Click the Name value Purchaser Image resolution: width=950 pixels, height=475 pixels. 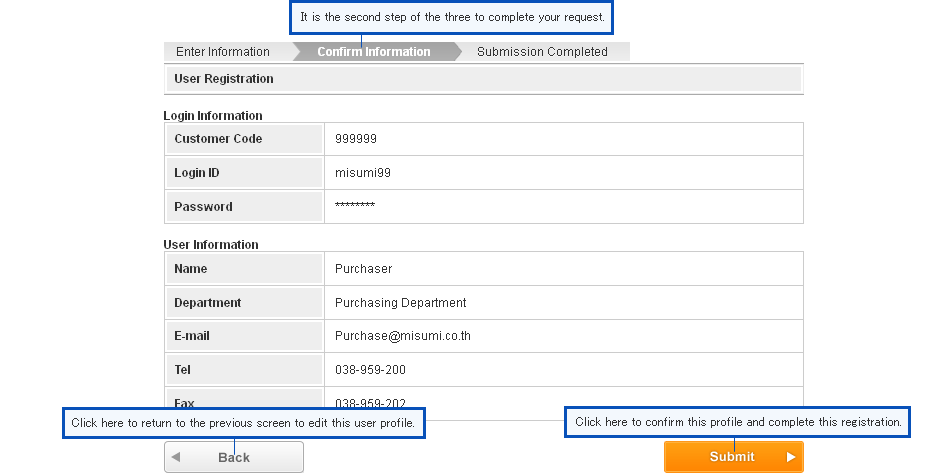click(364, 268)
